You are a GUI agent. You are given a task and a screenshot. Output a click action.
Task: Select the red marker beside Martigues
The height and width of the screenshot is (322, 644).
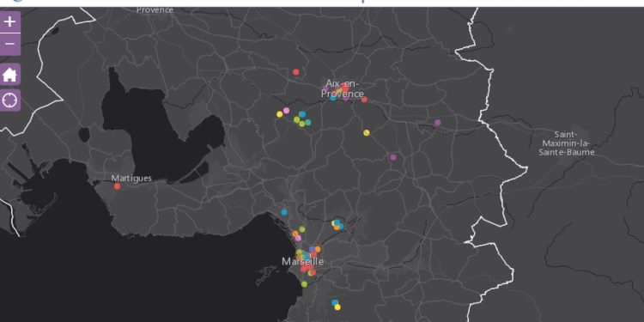[117, 186]
